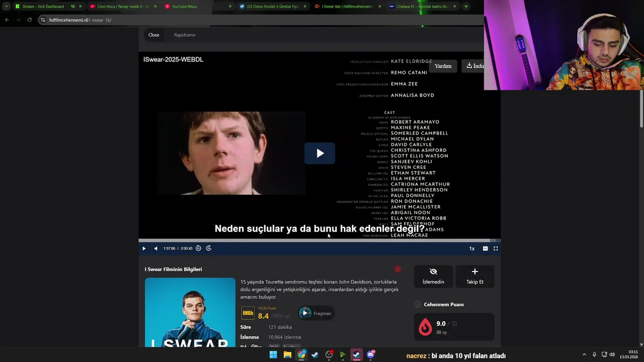
Task: Open network settings from the system tray
Action: tap(604, 354)
